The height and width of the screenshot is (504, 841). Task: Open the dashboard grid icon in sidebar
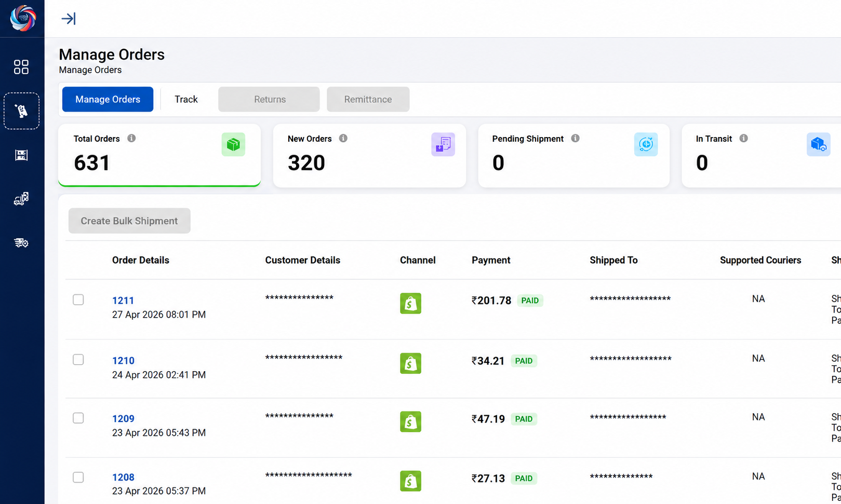click(21, 67)
